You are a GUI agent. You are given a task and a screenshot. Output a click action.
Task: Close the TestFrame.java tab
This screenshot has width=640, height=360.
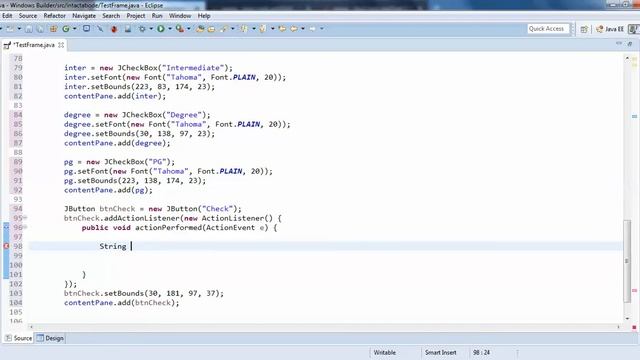[61, 45]
